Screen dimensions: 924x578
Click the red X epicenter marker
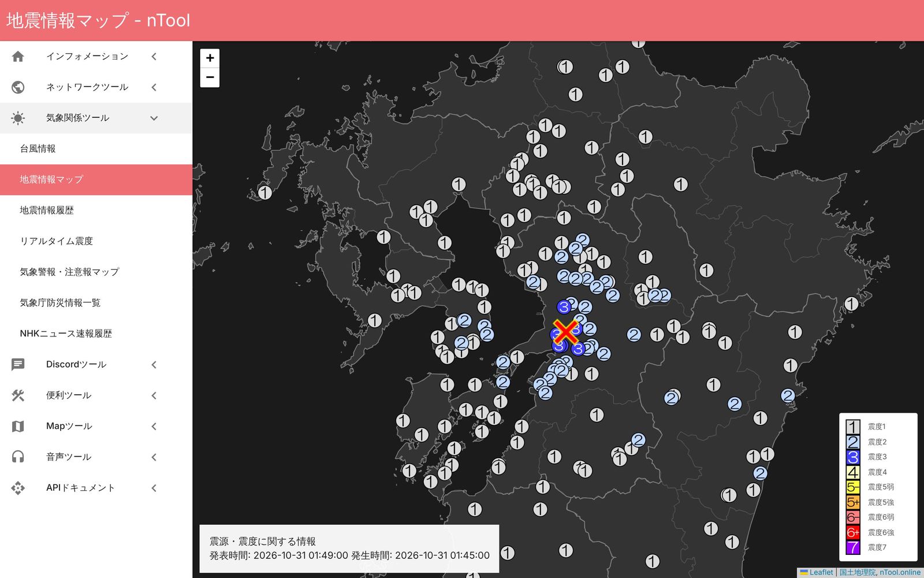[x=566, y=331]
